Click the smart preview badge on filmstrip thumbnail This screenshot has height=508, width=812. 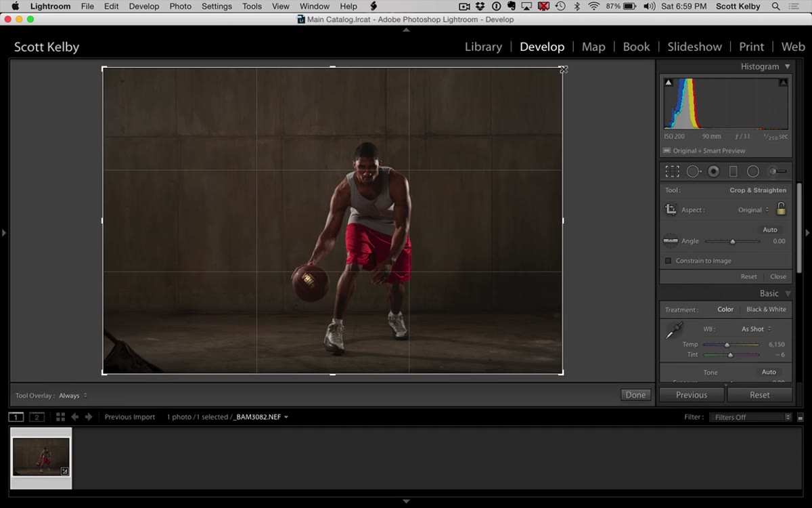point(64,471)
